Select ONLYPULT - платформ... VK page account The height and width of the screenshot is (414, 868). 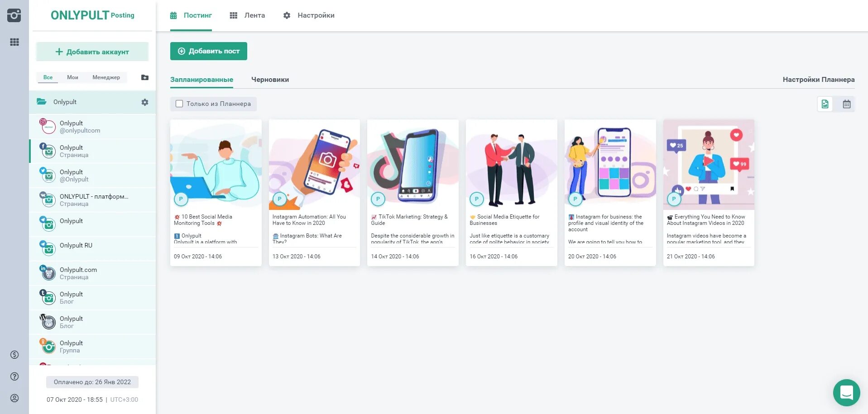click(x=93, y=200)
